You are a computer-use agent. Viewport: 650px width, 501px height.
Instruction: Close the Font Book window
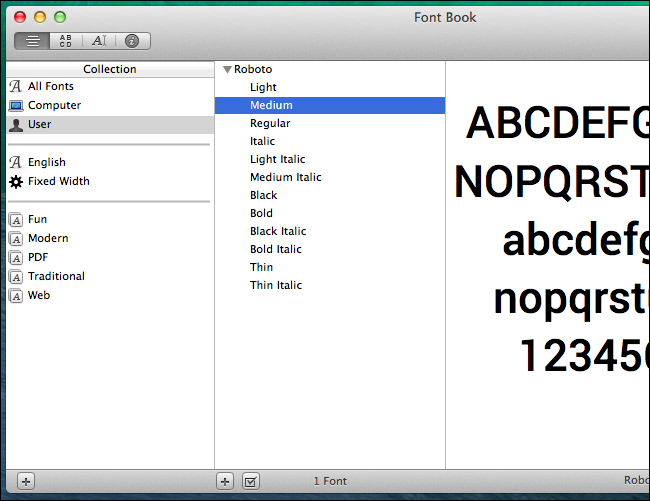[x=20, y=17]
